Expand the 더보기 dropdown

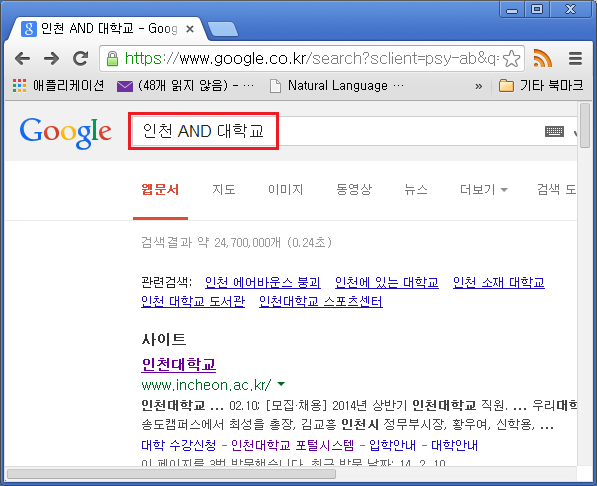[x=484, y=189]
